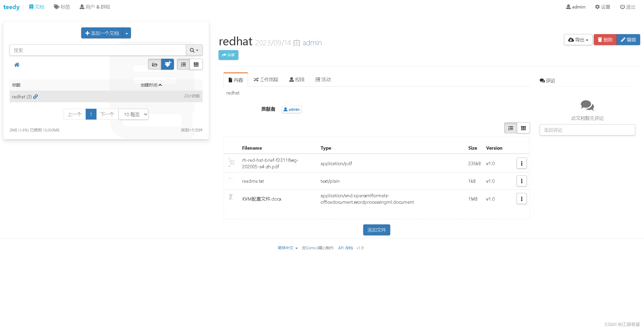Click the 添加文件 button
The width and height of the screenshot is (644, 329).
376,230
